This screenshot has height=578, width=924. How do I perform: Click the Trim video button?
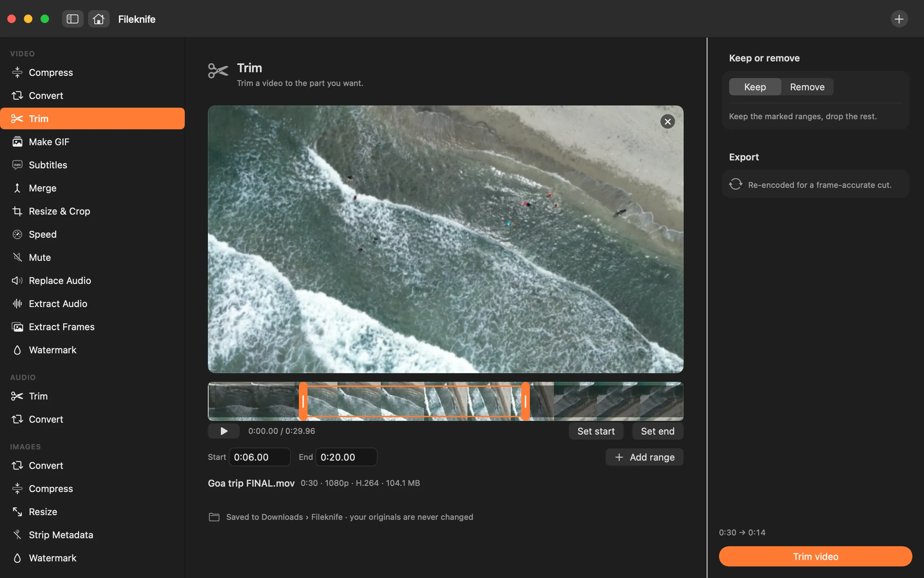pos(815,556)
